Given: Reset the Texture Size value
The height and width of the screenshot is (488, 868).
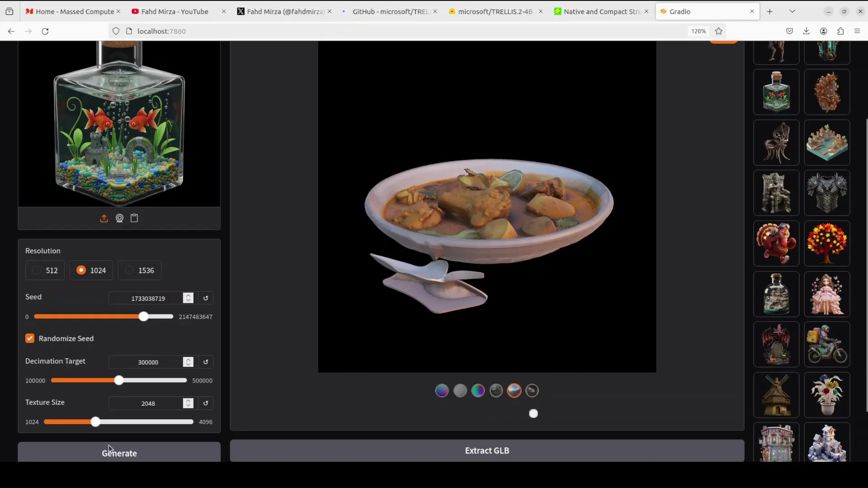Looking at the screenshot, I should click(206, 403).
